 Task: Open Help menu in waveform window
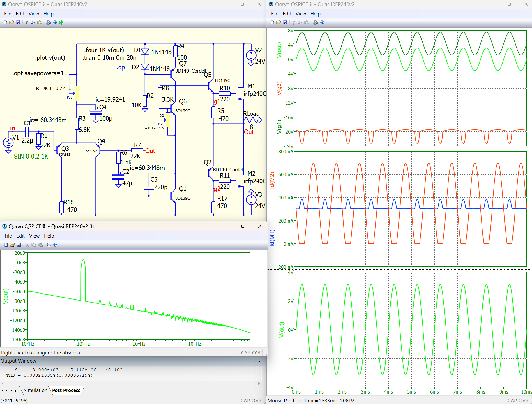coord(315,14)
